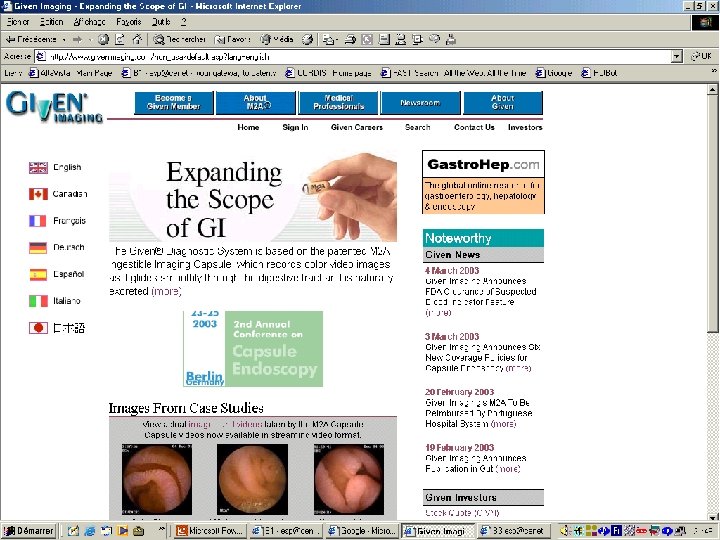Open the Favoris menu in the menu bar
The height and width of the screenshot is (540, 720).
tap(129, 22)
